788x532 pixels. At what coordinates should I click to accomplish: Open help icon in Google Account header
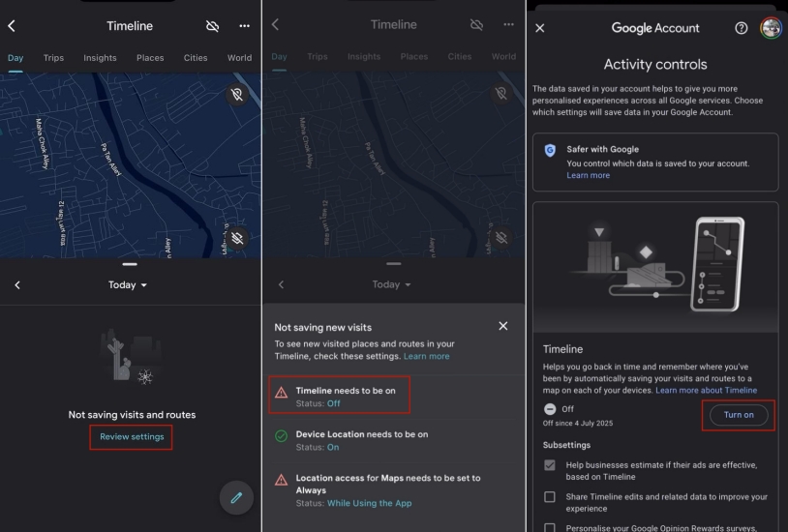(742, 28)
